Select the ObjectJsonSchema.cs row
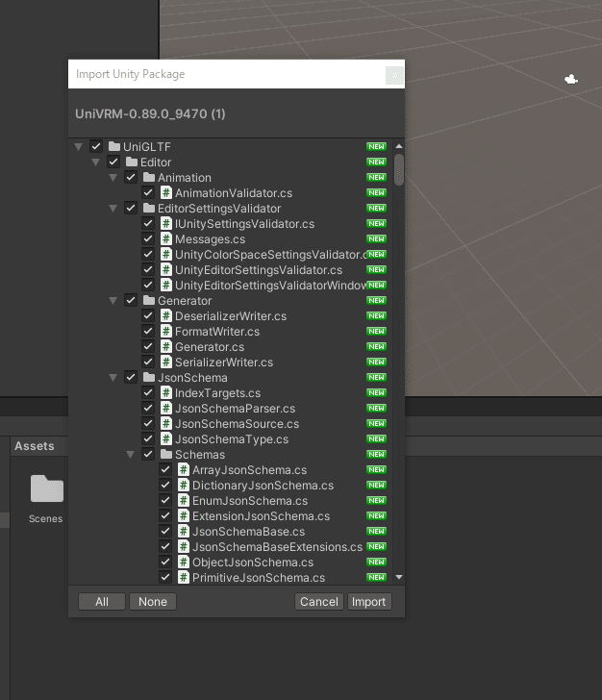 pos(231,562)
